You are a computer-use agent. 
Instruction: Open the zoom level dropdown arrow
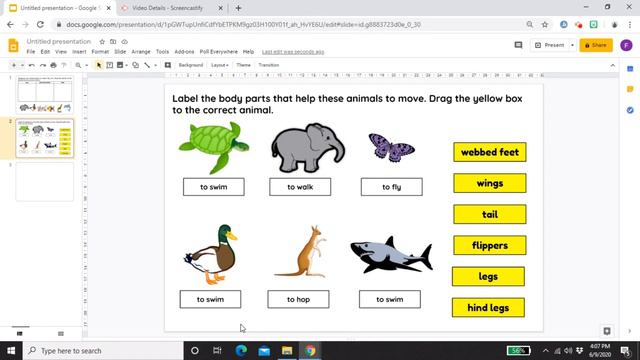pos(87,65)
